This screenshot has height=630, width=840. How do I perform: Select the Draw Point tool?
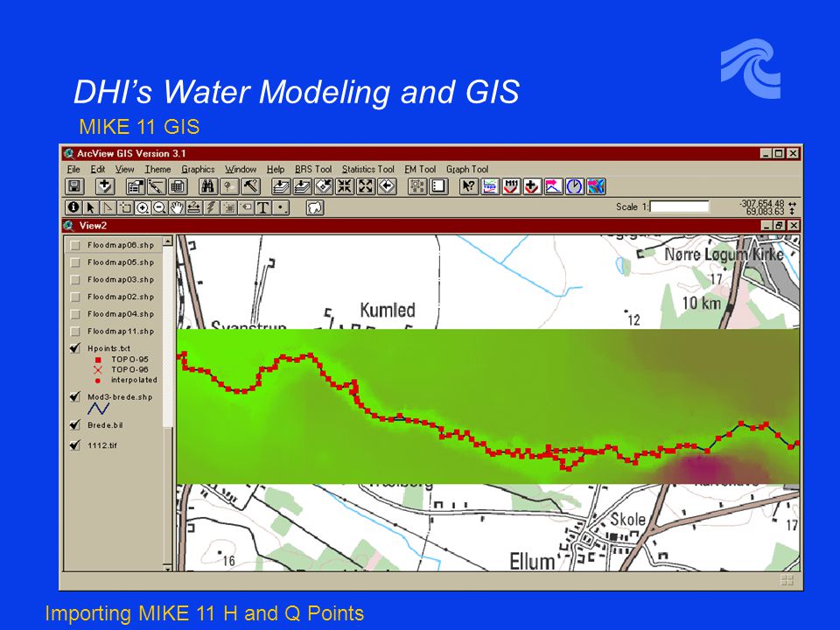(281, 207)
